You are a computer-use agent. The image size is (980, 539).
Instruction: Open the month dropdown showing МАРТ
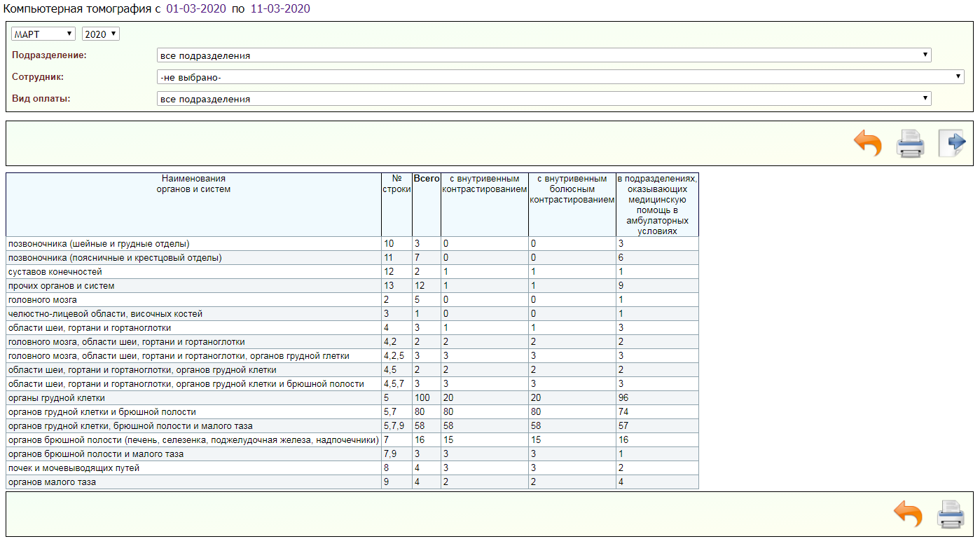(x=43, y=34)
